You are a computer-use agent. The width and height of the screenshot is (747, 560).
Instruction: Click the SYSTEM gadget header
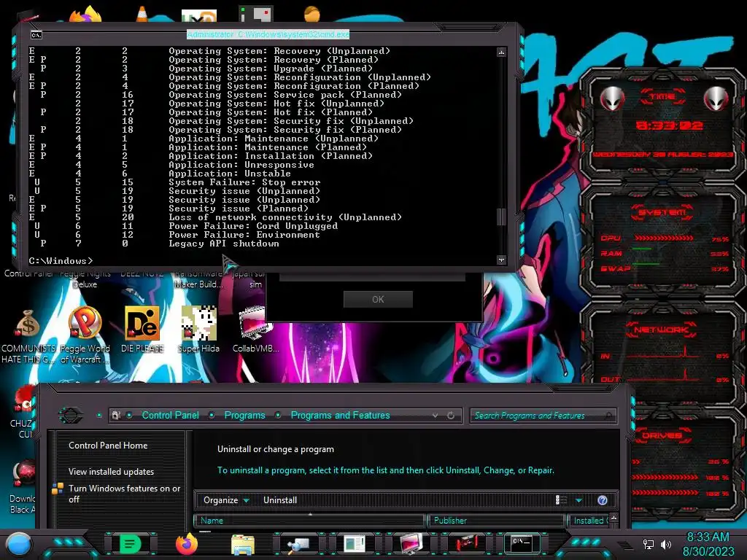coord(662,212)
